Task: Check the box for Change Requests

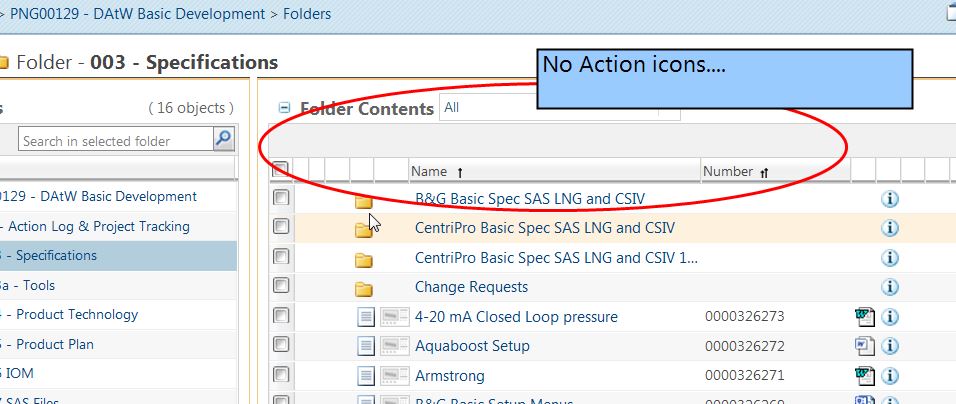Action: 280,285
